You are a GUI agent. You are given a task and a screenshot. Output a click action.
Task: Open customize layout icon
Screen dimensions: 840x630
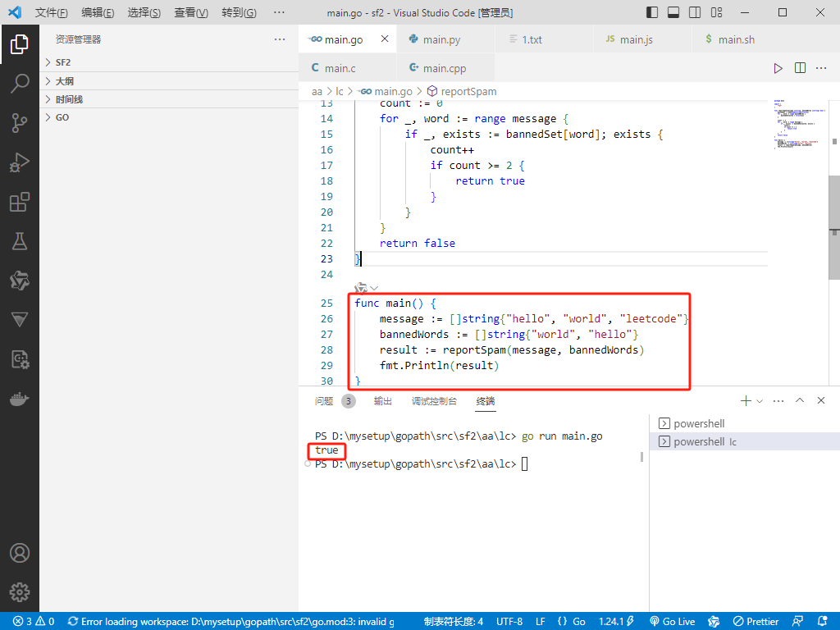(716, 12)
